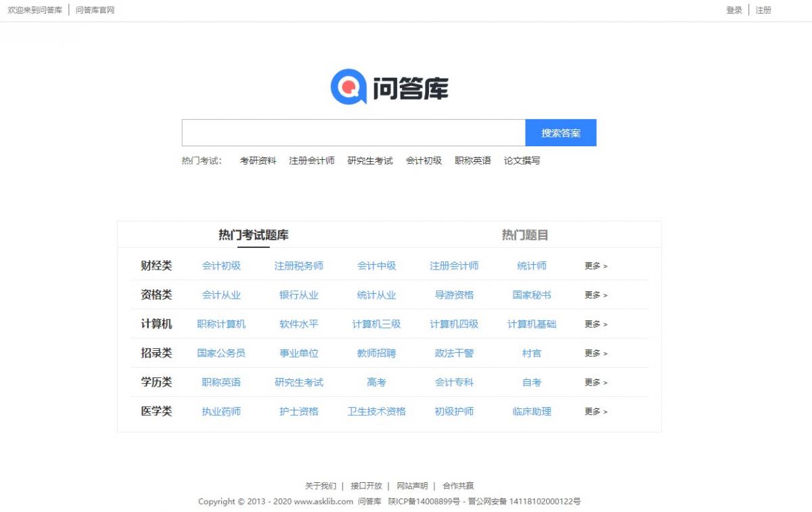Open 关于我们 footer link

320,486
